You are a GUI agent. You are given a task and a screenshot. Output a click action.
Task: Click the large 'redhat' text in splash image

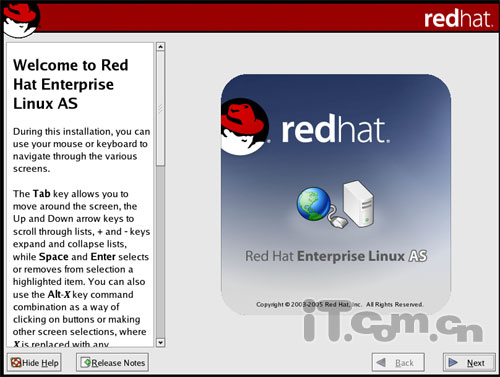click(335, 129)
